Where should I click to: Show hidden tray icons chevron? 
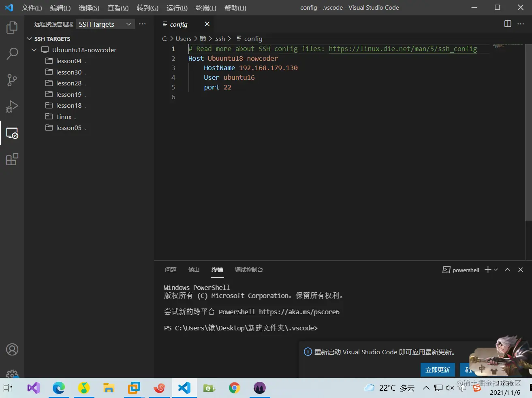coord(426,388)
